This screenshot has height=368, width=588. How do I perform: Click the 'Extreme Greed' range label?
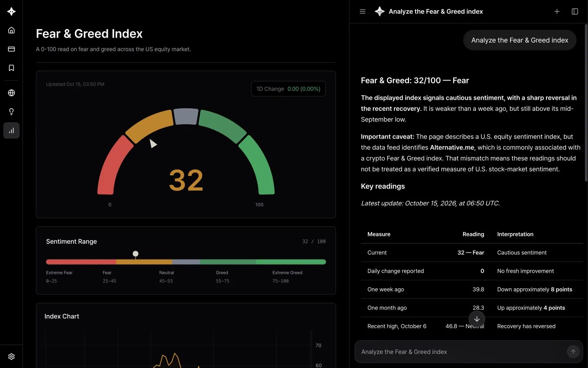[x=287, y=273]
